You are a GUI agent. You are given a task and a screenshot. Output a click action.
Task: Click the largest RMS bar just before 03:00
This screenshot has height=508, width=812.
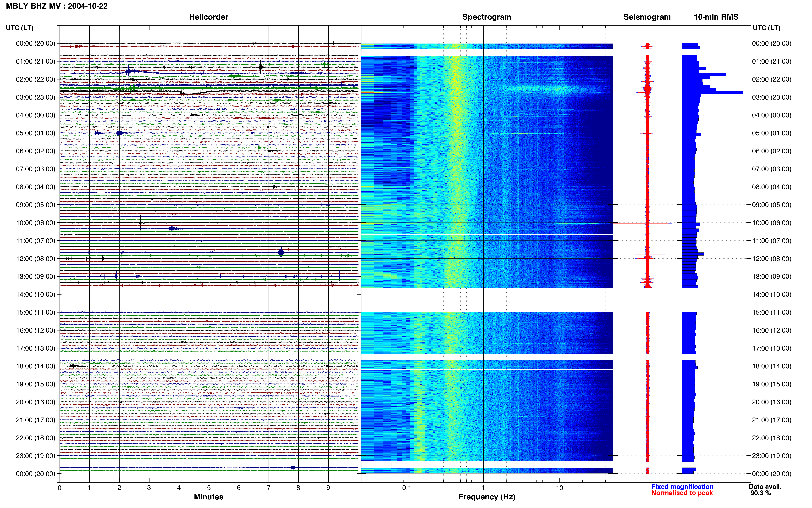[712, 92]
